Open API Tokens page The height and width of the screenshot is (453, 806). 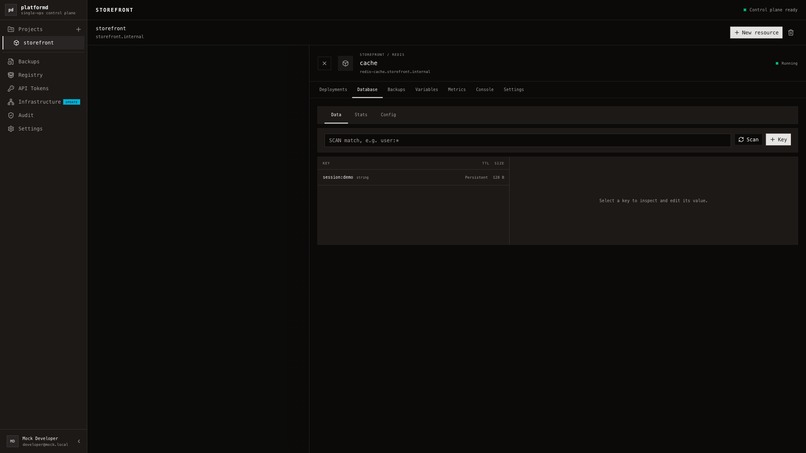[x=44, y=88]
